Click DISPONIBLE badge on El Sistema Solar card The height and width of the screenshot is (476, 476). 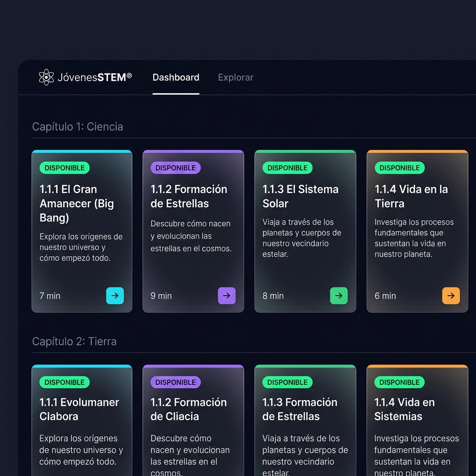pyautogui.click(x=287, y=168)
